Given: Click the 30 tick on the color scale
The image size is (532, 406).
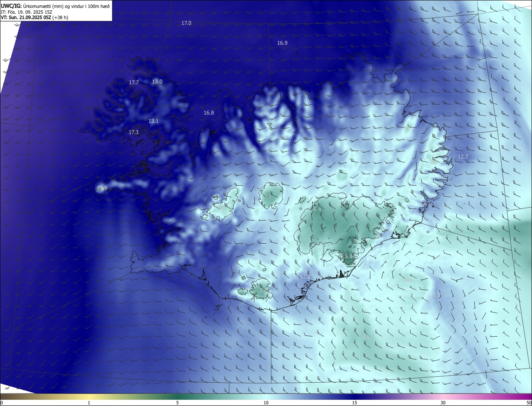Looking at the screenshot, I should [x=443, y=403].
